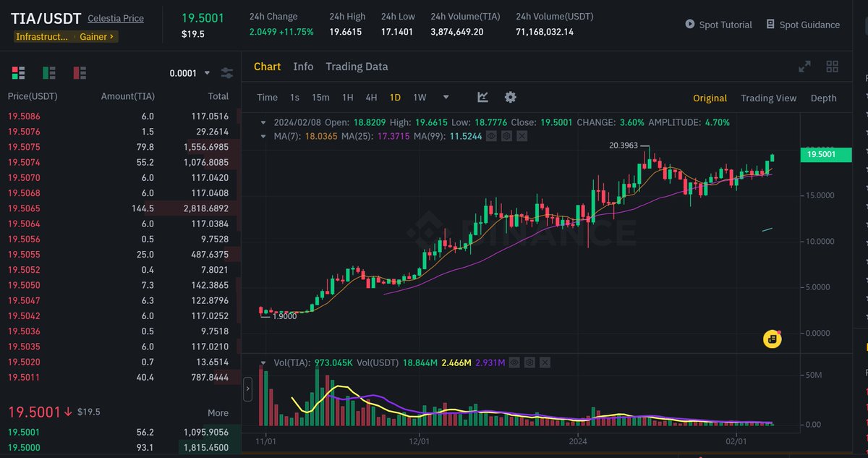This screenshot has width=868, height=458.
Task: Click sell order at price 19.5086
Action: (121, 116)
